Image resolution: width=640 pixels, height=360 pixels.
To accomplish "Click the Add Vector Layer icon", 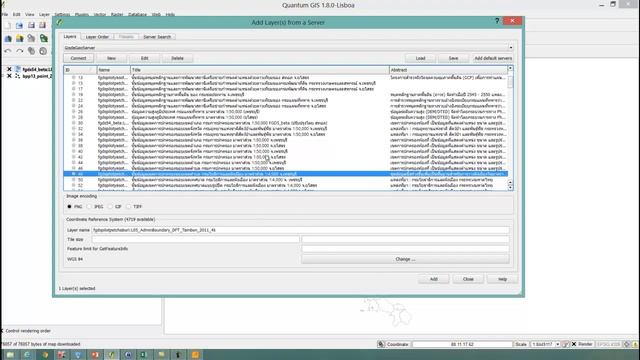I will [x=8, y=38].
